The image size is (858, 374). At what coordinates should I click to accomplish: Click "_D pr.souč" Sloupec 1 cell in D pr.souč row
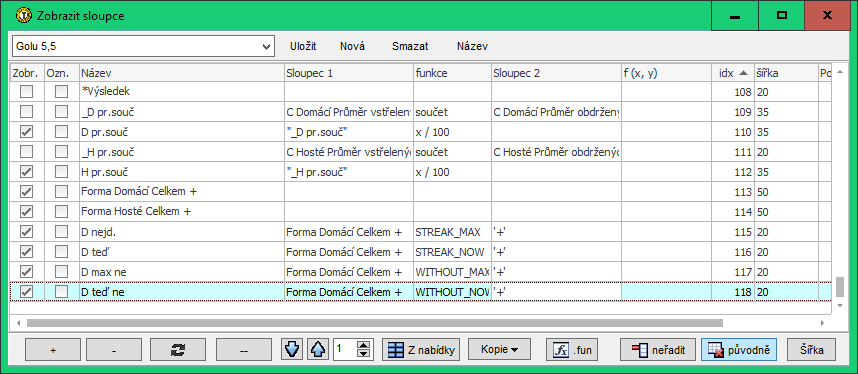coord(349,132)
